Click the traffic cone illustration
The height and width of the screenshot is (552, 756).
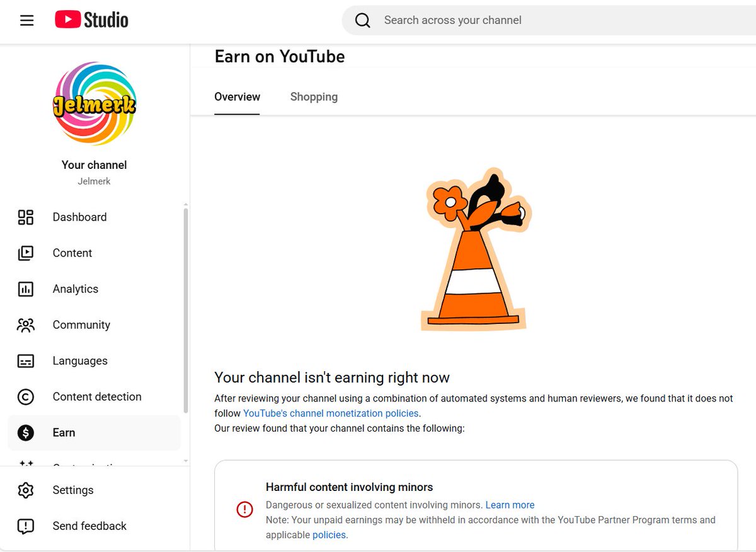476,250
